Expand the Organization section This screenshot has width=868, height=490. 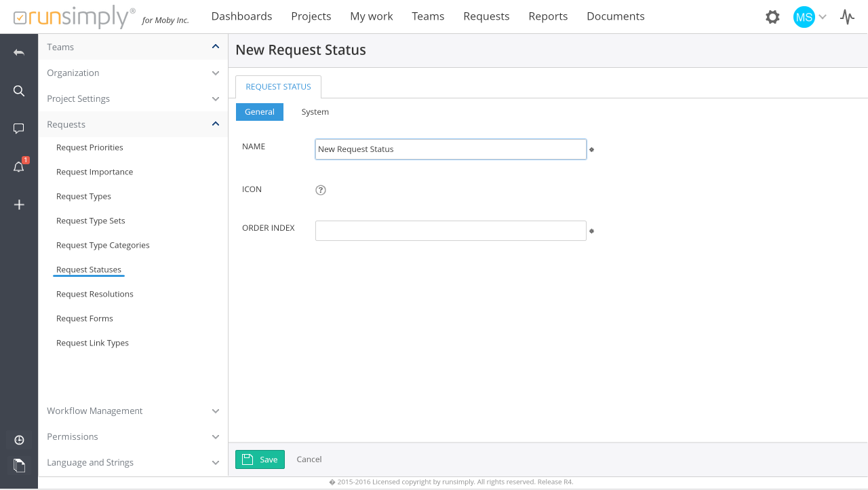pyautogui.click(x=216, y=73)
